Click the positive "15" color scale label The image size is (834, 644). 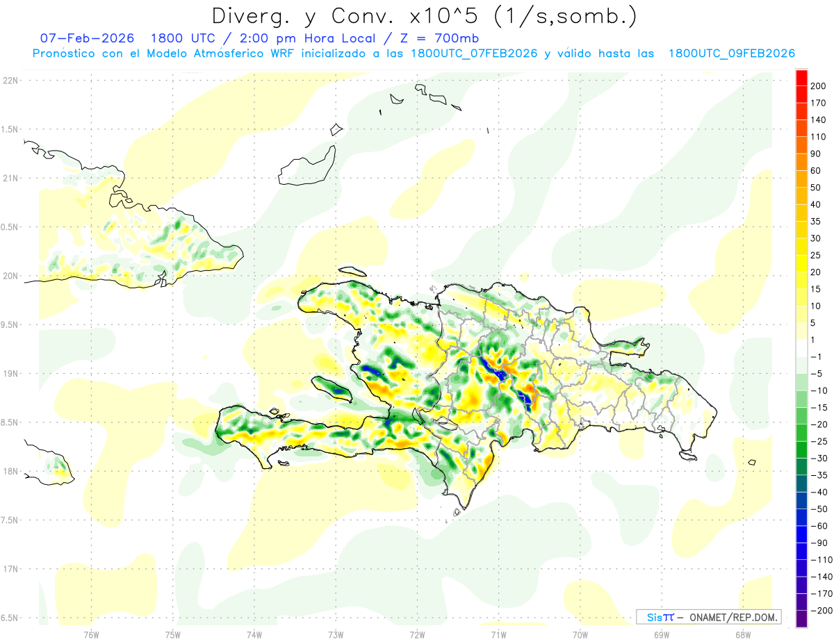point(816,289)
